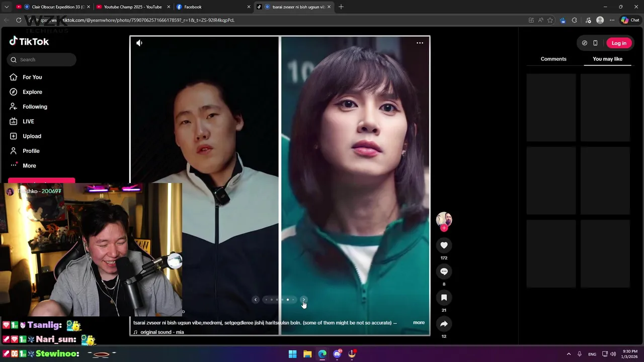Viewport: 644px width, 362px height.
Task: Click the TikTok logo
Action: coord(29,42)
